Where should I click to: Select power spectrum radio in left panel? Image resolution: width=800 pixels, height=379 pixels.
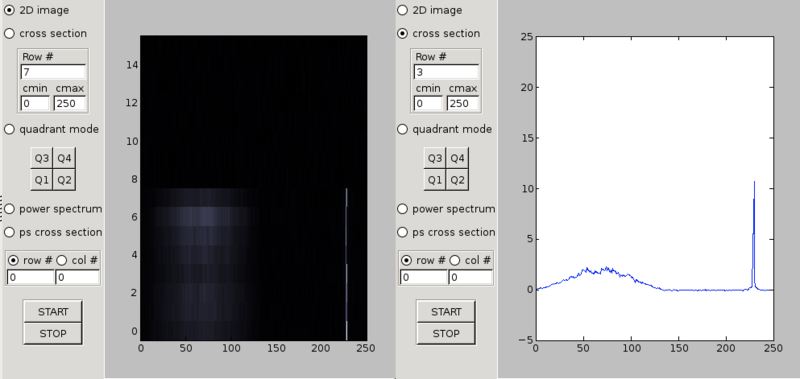(9, 209)
